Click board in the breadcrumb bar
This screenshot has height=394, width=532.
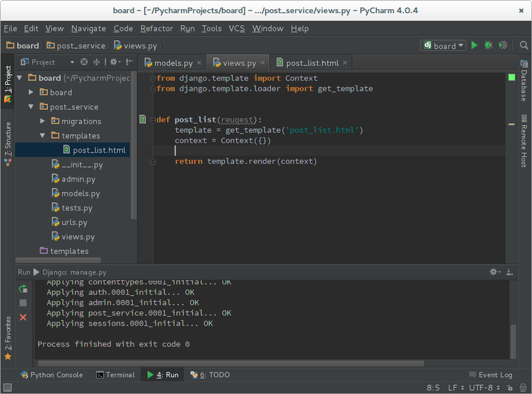pyautogui.click(x=23, y=45)
